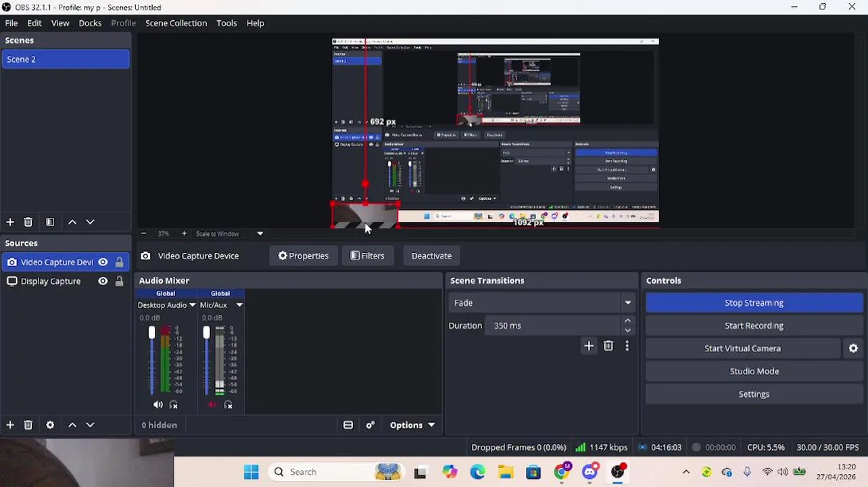The image size is (868, 487).
Task: Toggle Desktop Audio headphone monitoring icon
Action: pyautogui.click(x=174, y=404)
